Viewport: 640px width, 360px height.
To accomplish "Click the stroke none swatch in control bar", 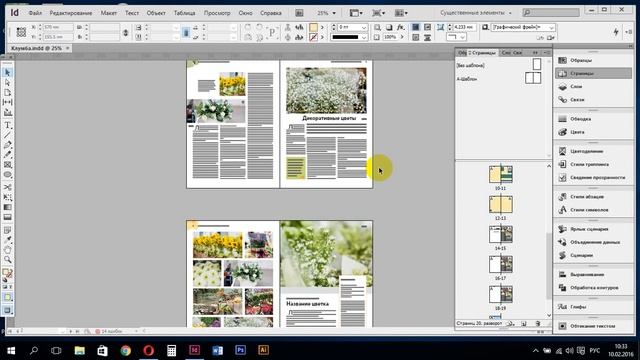I will click(x=313, y=37).
